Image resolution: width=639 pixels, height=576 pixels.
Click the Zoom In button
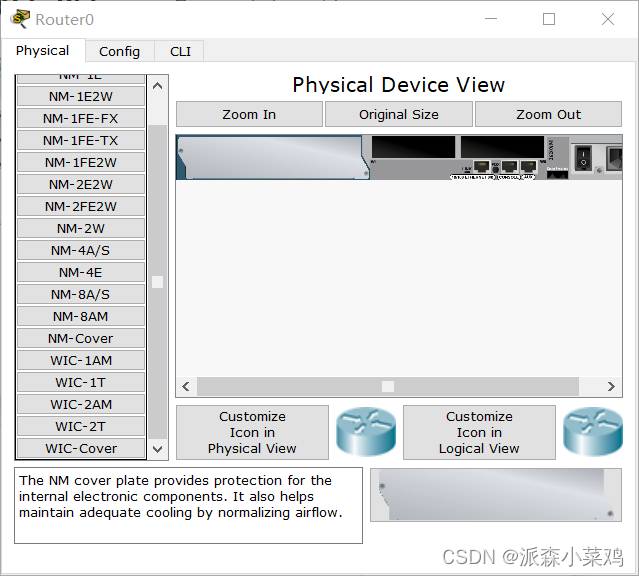[249, 115]
